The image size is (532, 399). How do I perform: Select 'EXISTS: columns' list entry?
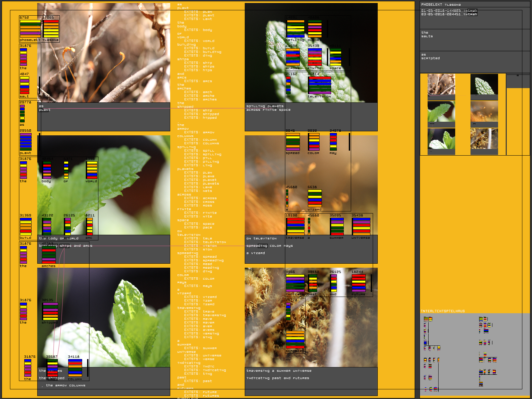[202, 143]
